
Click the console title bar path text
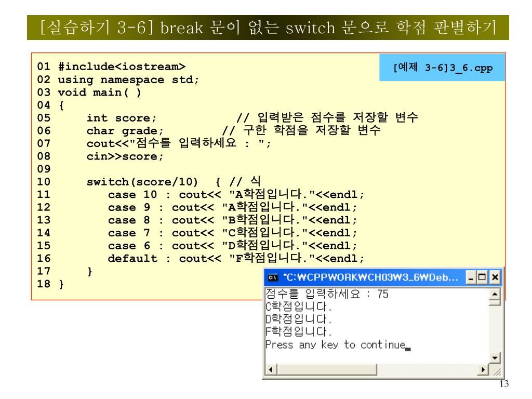point(370,277)
